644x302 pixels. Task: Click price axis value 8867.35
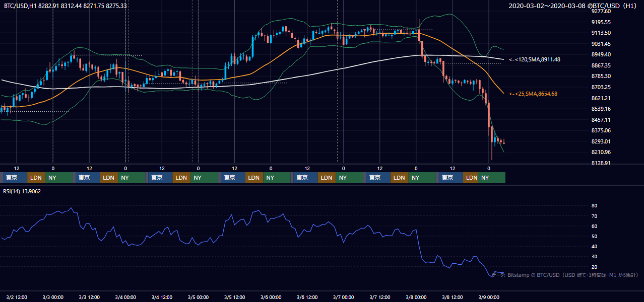pyautogui.click(x=601, y=65)
